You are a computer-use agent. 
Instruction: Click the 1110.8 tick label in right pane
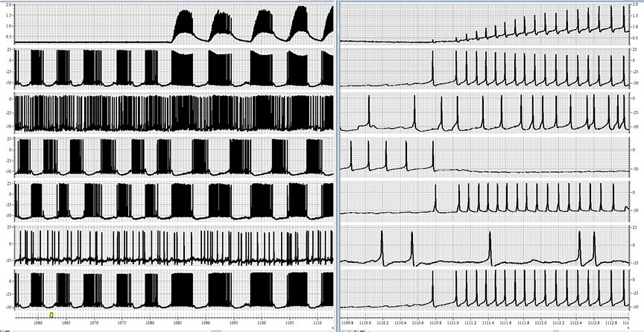tap(435, 323)
